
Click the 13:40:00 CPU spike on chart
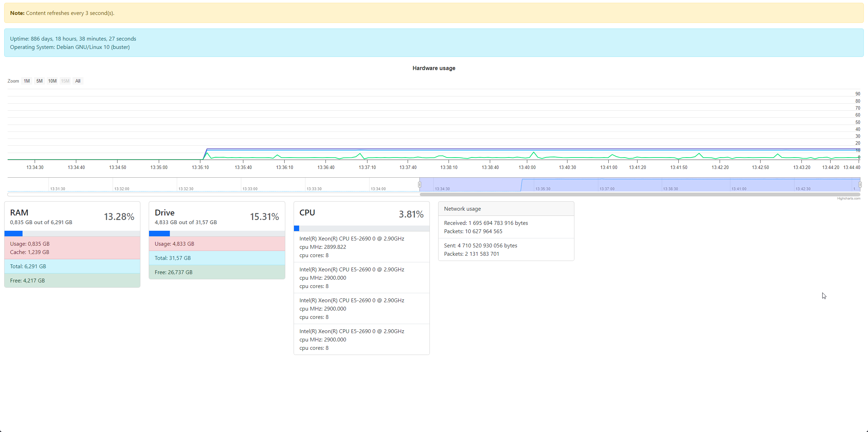(x=534, y=152)
